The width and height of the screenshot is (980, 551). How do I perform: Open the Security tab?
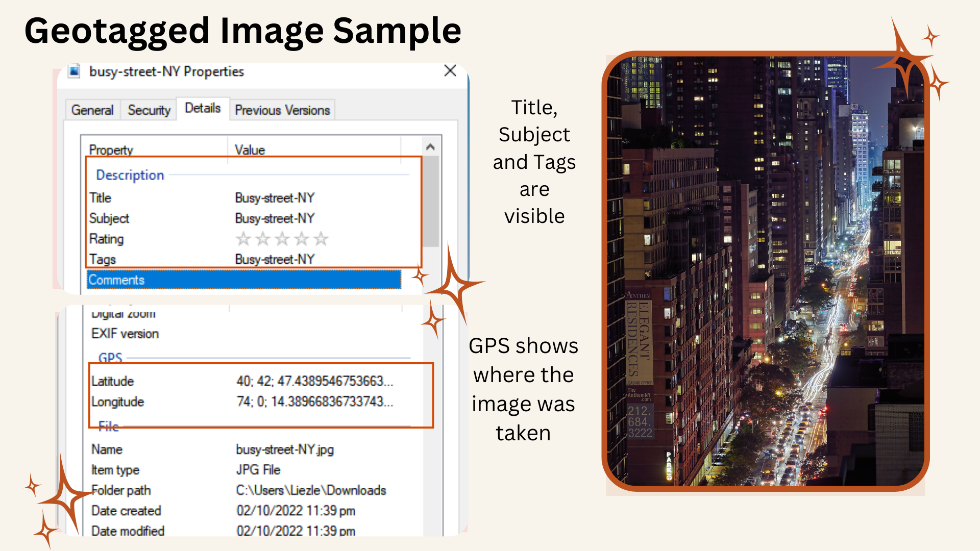pyautogui.click(x=149, y=110)
